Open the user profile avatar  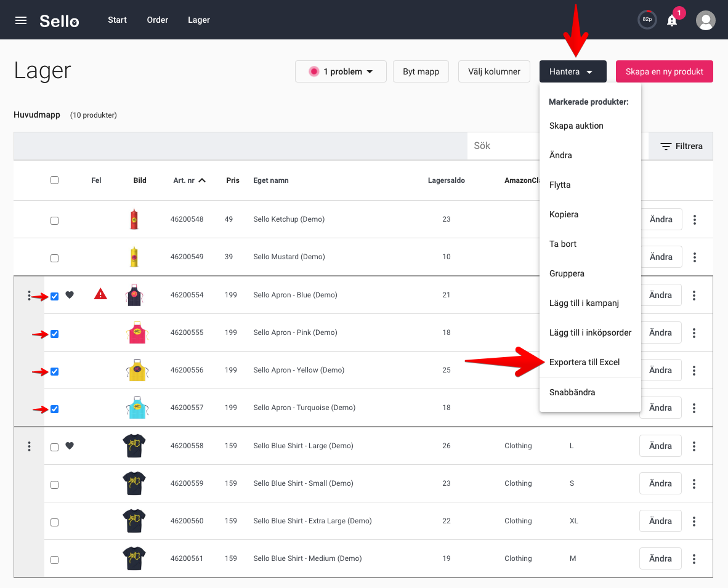[705, 20]
